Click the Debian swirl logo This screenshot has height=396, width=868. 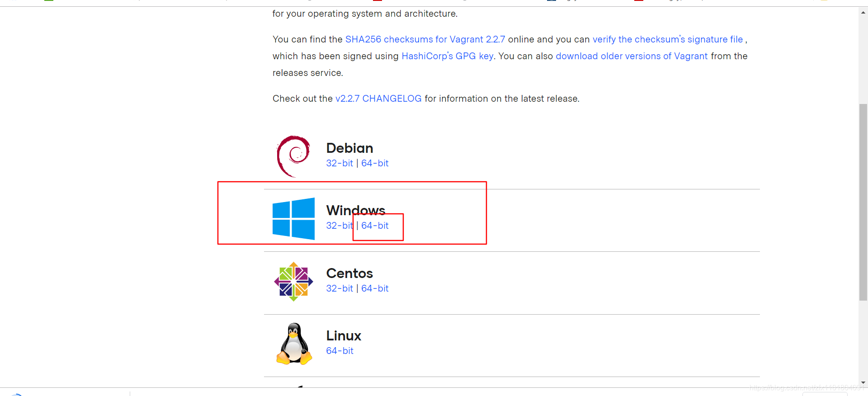(x=293, y=156)
